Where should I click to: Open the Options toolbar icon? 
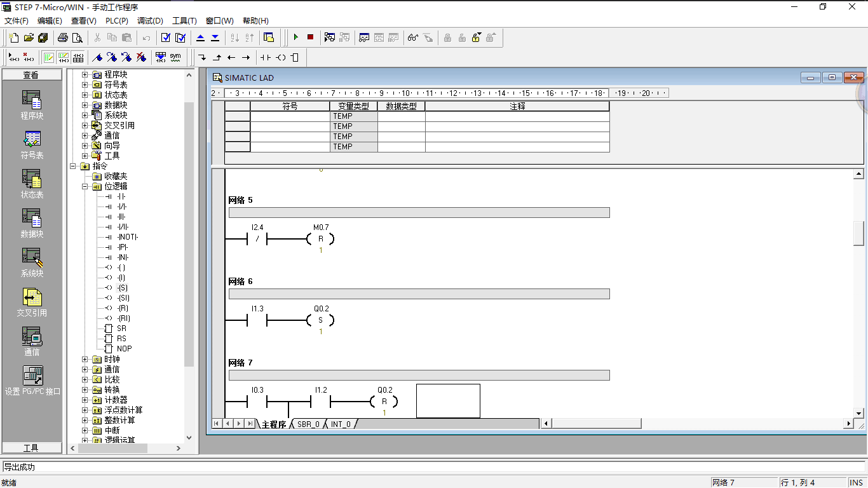269,37
